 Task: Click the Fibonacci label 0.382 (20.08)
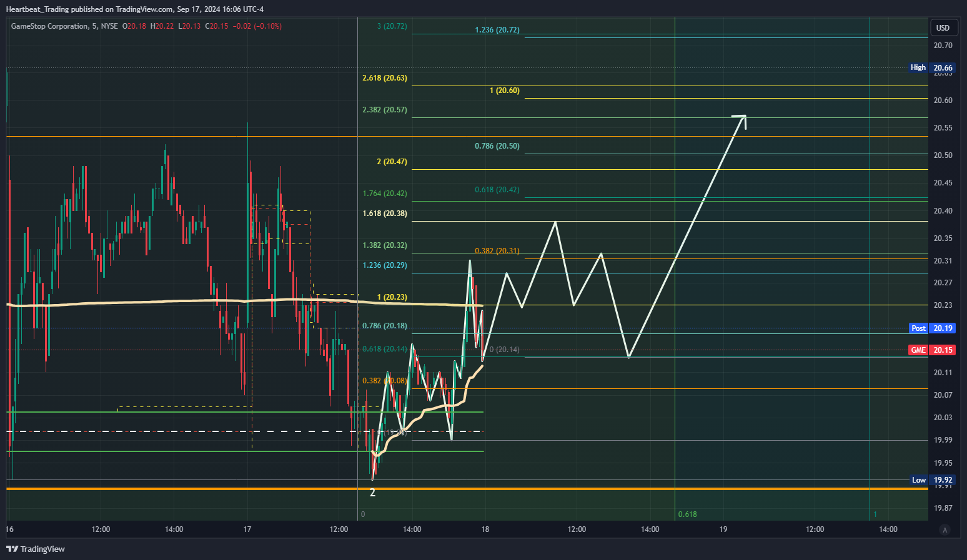coord(385,381)
